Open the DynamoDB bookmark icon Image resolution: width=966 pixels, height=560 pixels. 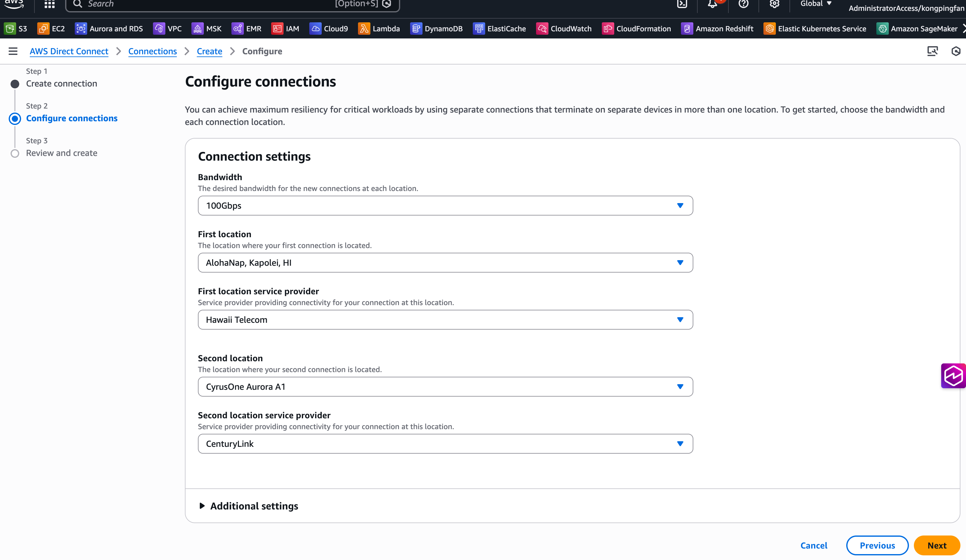click(416, 29)
